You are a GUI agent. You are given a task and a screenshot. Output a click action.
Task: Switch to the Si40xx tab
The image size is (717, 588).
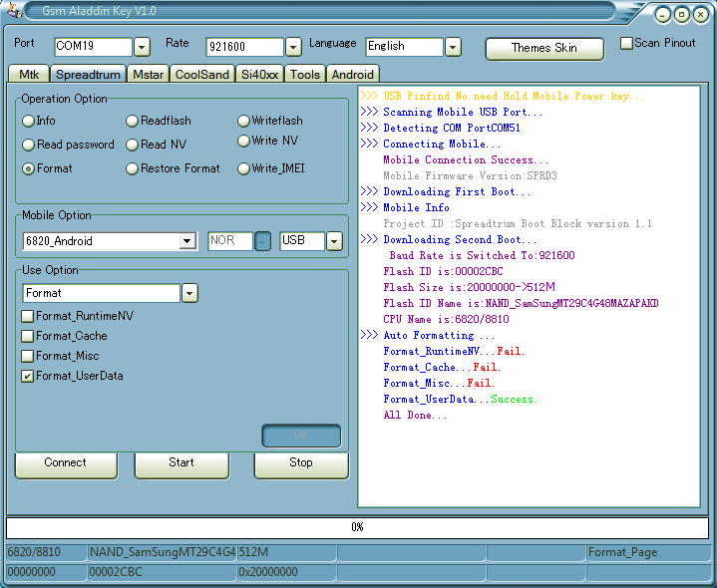(x=259, y=75)
